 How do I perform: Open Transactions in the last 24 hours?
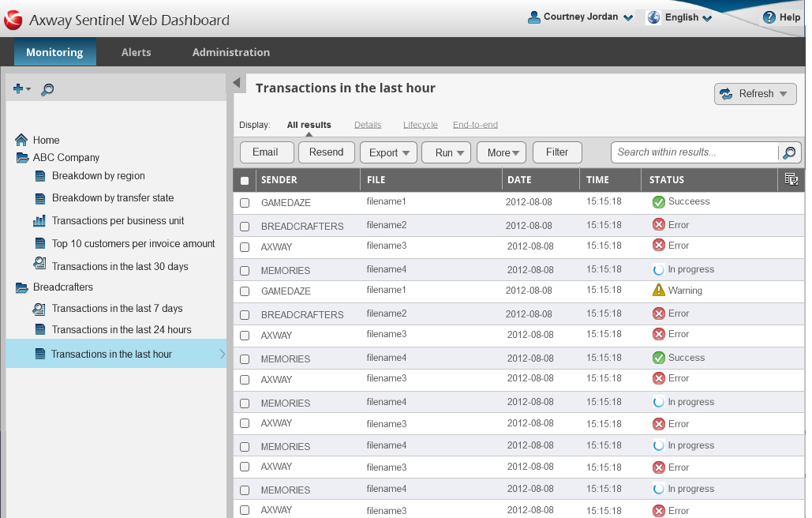pos(122,329)
